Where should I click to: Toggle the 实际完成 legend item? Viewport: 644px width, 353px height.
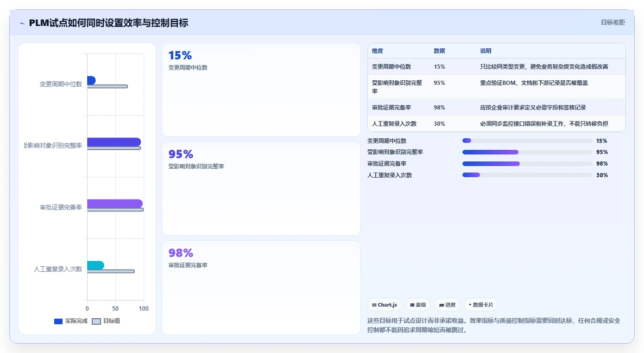tap(71, 321)
